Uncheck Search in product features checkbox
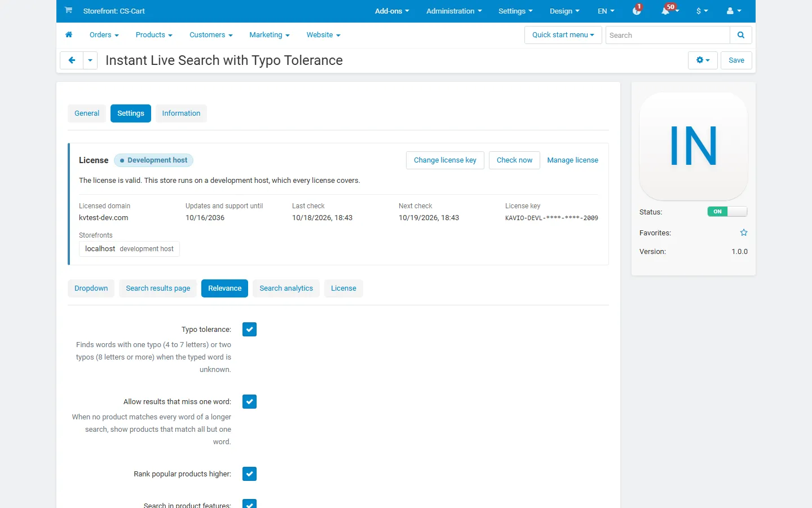This screenshot has height=508, width=812. pyautogui.click(x=249, y=503)
